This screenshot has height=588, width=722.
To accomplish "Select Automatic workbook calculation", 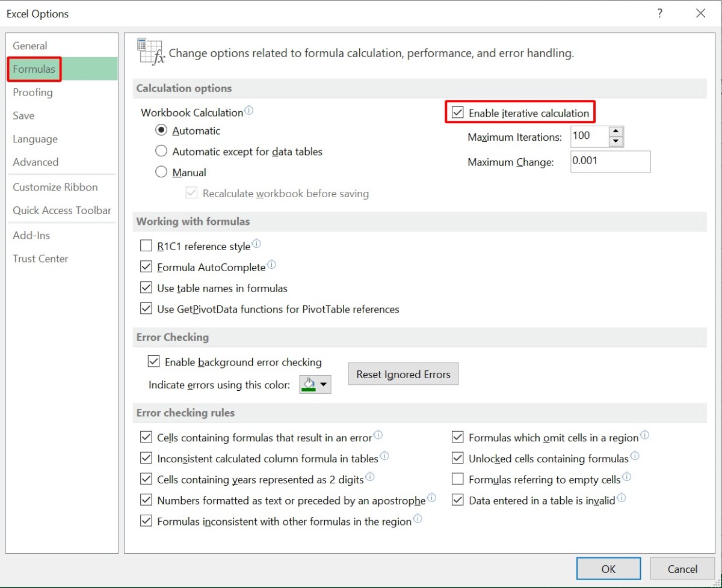I will [161, 130].
